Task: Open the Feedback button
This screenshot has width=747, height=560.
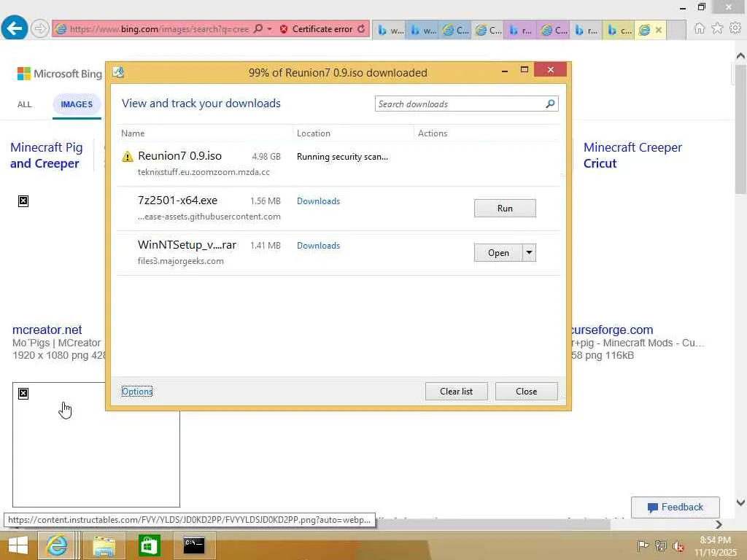Action: (675, 507)
